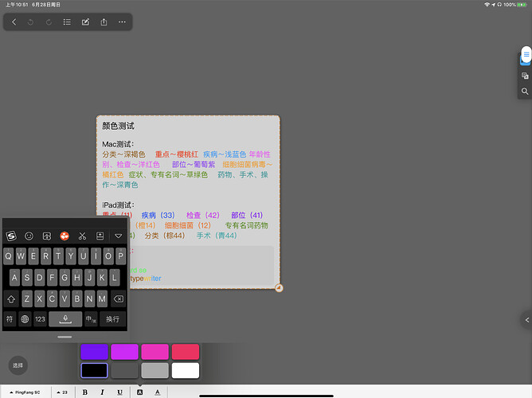This screenshot has width=532, height=398.
Task: Click the Mac测试: line
Action: tap(118, 144)
